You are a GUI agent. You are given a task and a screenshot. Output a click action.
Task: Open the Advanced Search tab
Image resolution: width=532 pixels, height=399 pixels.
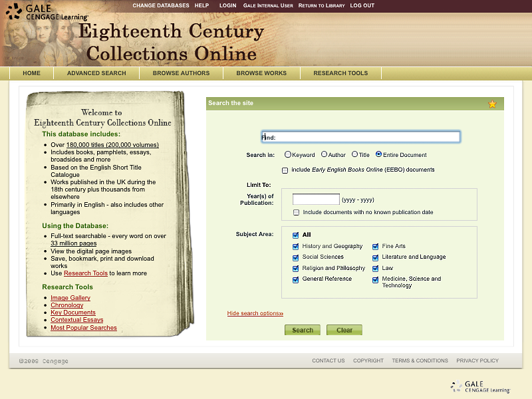[x=96, y=73]
